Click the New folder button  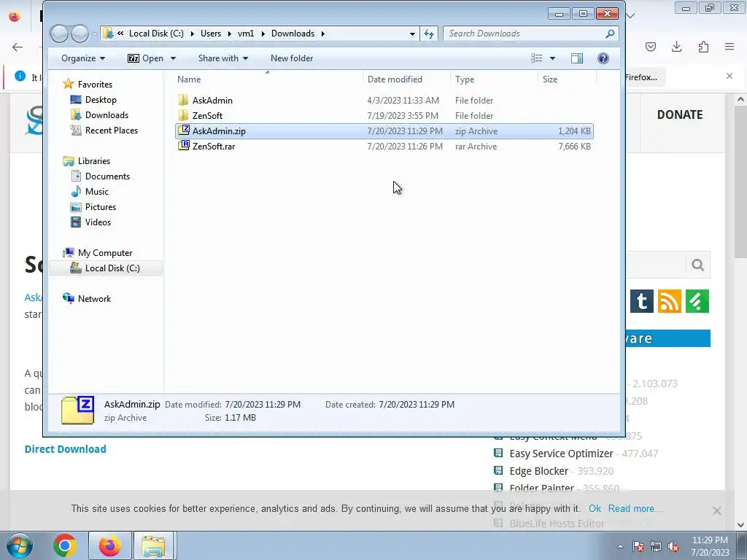(292, 58)
